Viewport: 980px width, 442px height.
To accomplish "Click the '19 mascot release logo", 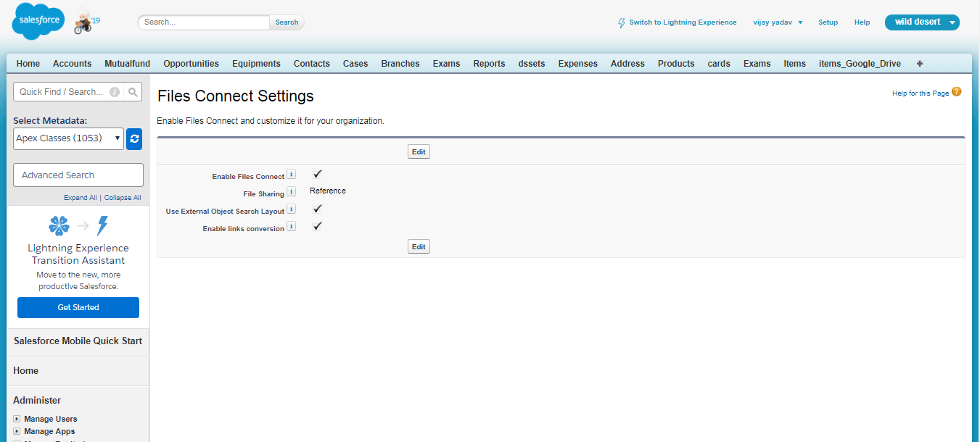I will point(88,22).
